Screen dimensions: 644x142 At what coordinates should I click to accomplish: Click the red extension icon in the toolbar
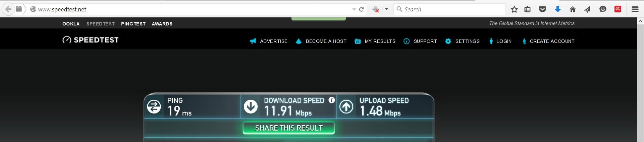pos(618,9)
